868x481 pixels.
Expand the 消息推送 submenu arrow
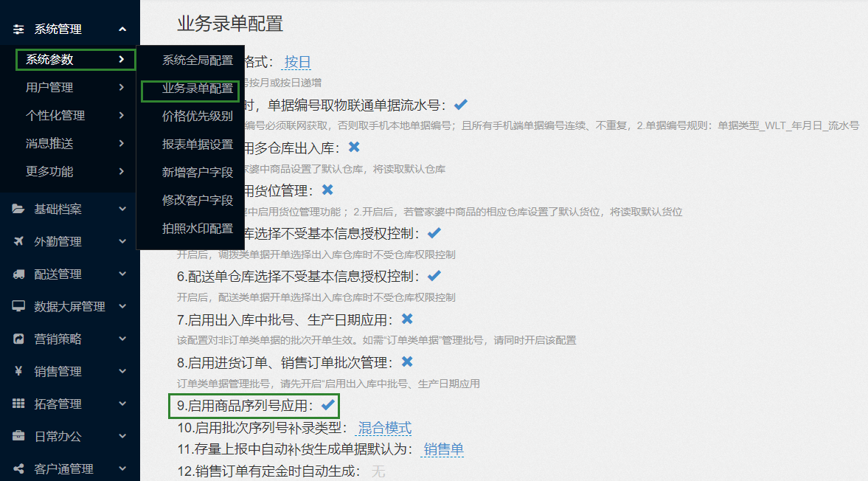point(121,143)
